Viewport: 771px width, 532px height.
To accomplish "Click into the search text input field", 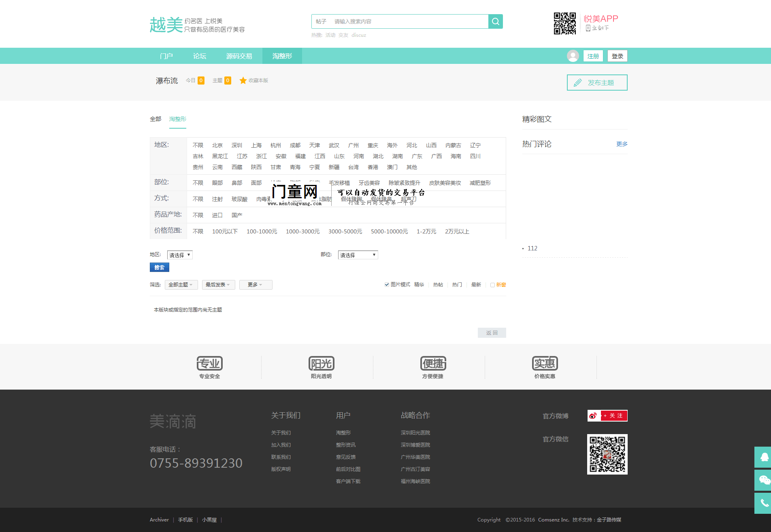I will coord(409,21).
